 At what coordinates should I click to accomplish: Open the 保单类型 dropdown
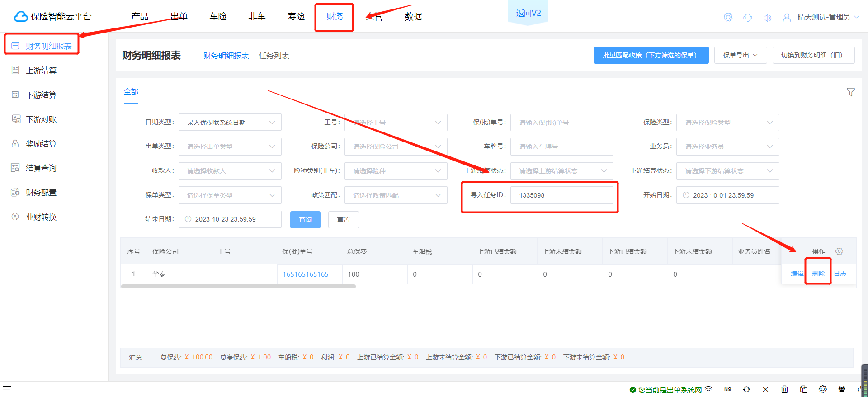tap(230, 195)
